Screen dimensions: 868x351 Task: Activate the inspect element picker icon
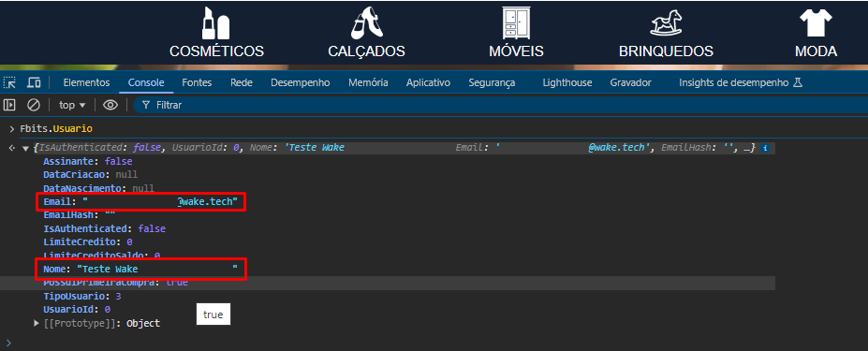[x=9, y=82]
